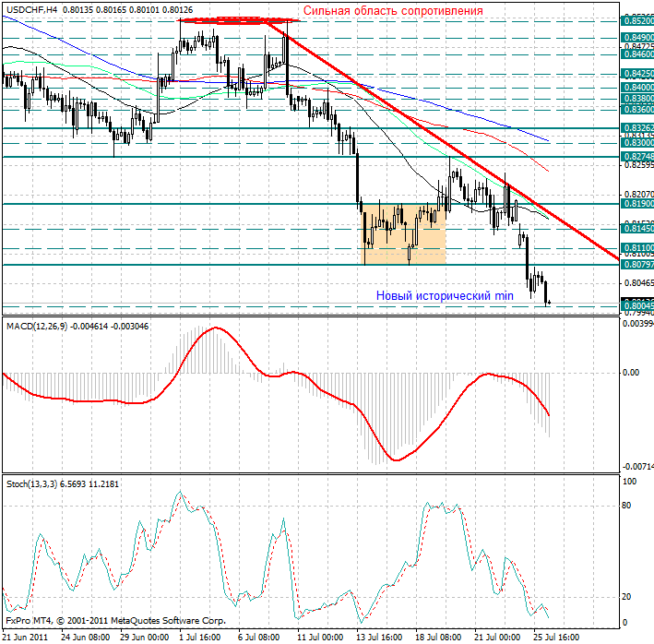This screenshot has height=644, width=654.
Task: Click the 0.8079 support level tag
Action: [637, 265]
